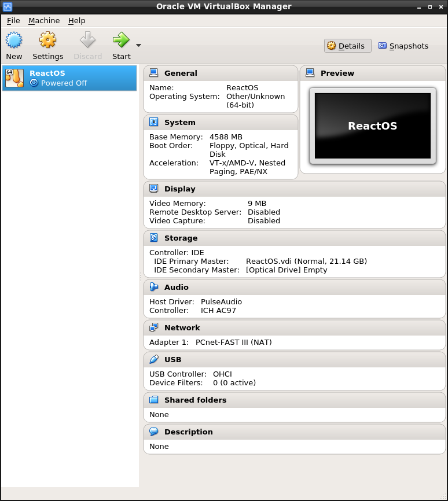Click the System section chip icon

coord(154,122)
